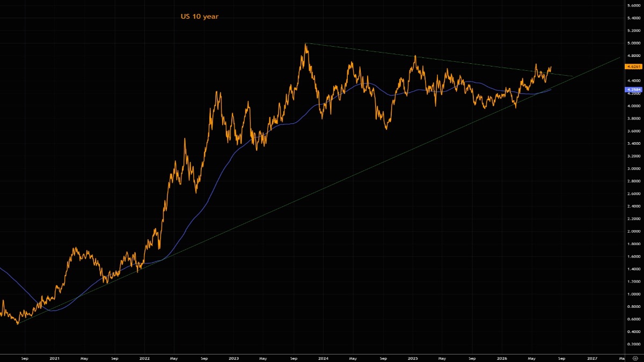Select the blue 4.2584 moving average label
Screen dimensions: 644x362
(633, 91)
